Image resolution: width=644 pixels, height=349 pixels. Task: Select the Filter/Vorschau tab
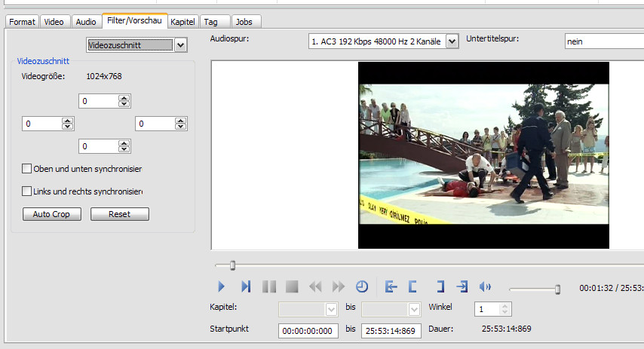[x=135, y=20]
